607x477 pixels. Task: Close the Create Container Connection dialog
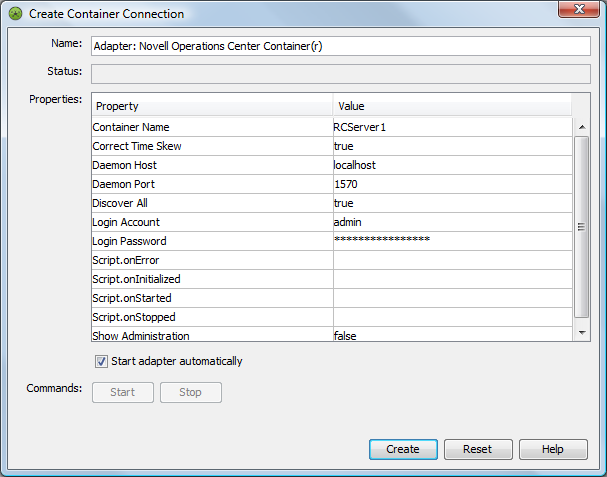579,9
